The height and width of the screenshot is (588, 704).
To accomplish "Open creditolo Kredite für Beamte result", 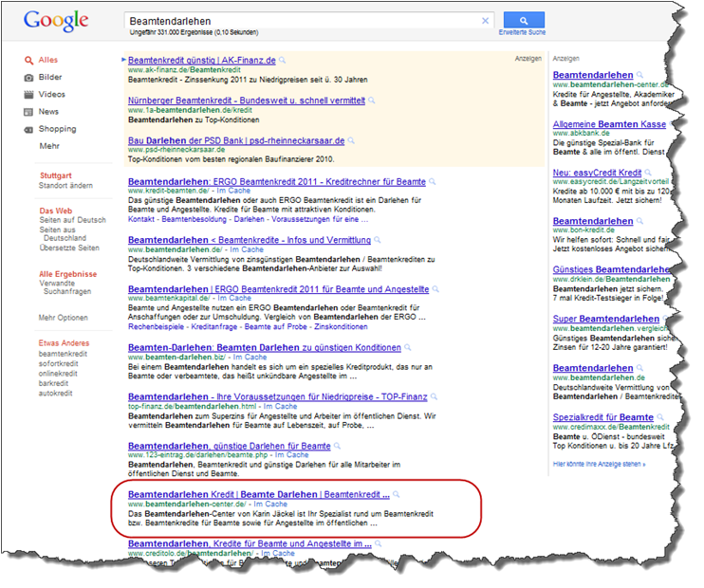I will pyautogui.click(x=250, y=544).
